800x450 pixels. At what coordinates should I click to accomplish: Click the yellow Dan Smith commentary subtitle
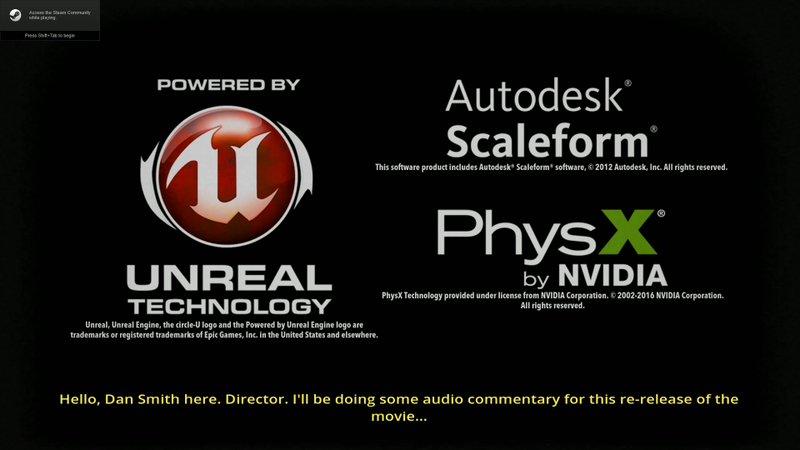click(x=399, y=407)
